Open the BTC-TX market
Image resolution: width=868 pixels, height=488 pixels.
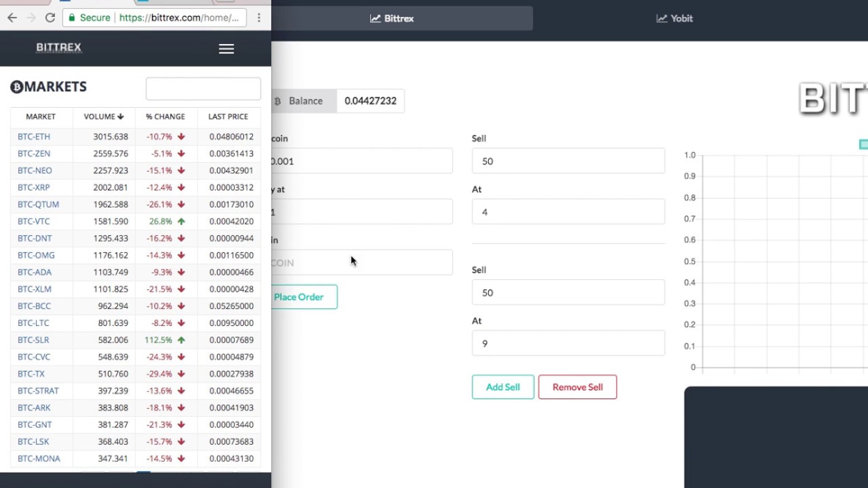[x=31, y=374]
